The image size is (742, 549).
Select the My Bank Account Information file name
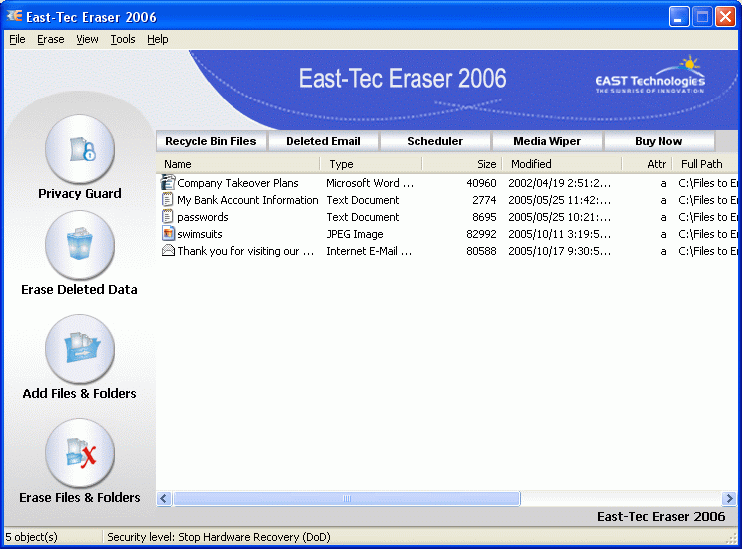(247, 200)
